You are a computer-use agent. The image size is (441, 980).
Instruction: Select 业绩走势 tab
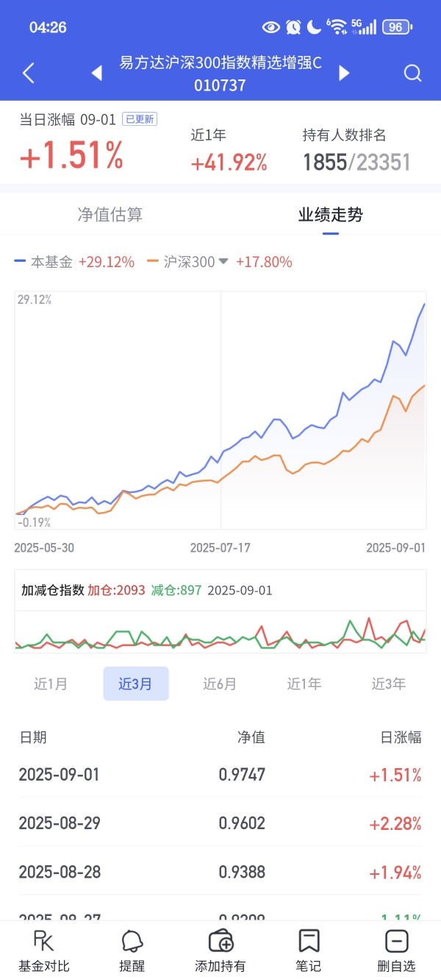[x=331, y=215]
